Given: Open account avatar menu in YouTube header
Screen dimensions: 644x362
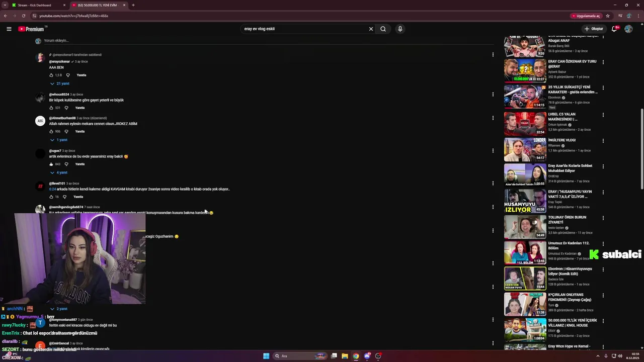Looking at the screenshot, I should click(x=628, y=29).
